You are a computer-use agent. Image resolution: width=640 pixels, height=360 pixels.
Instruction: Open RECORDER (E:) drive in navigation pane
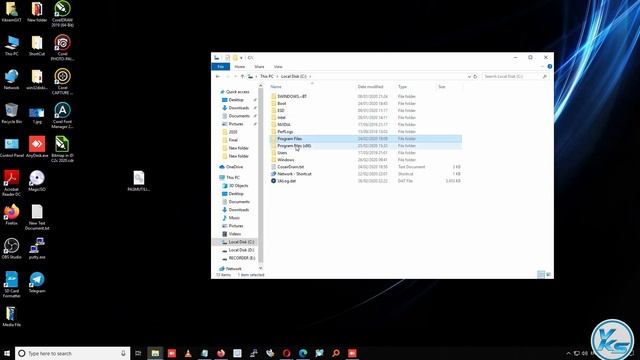pyautogui.click(x=242, y=258)
